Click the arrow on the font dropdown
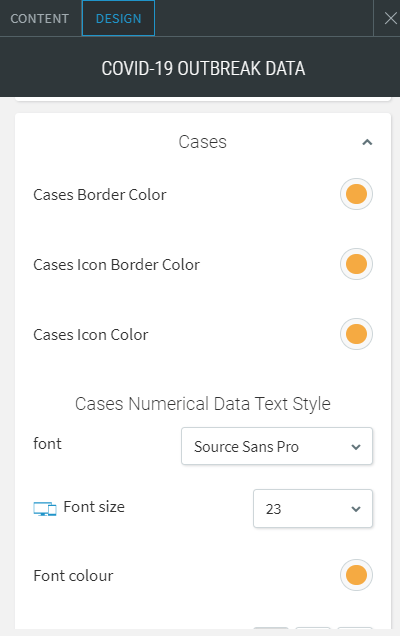Viewport: 400px width, 636px height. coord(356,447)
